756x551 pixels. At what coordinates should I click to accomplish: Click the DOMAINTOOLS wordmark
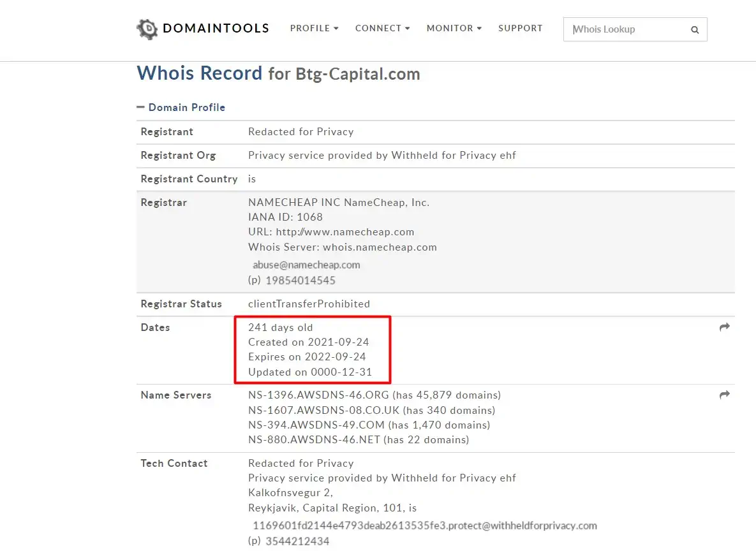[x=216, y=29]
